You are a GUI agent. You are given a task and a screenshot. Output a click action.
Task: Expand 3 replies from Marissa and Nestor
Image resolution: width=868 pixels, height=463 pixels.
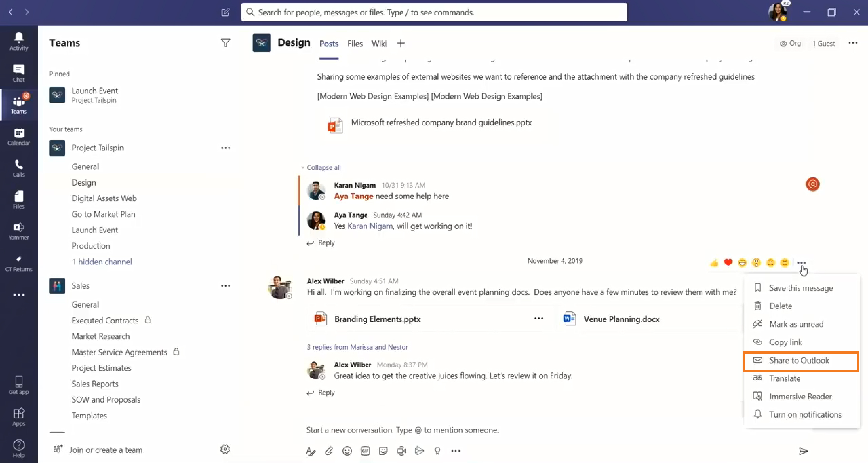coord(357,347)
